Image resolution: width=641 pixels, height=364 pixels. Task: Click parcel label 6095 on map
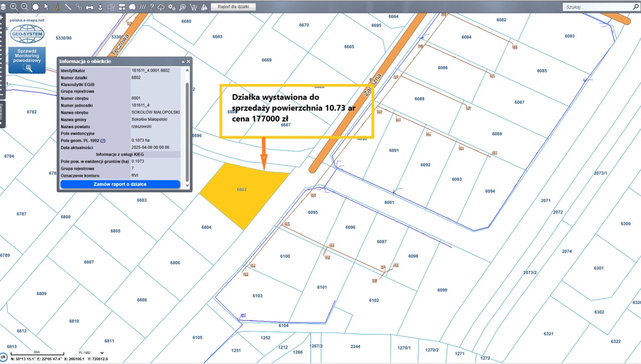(x=313, y=212)
